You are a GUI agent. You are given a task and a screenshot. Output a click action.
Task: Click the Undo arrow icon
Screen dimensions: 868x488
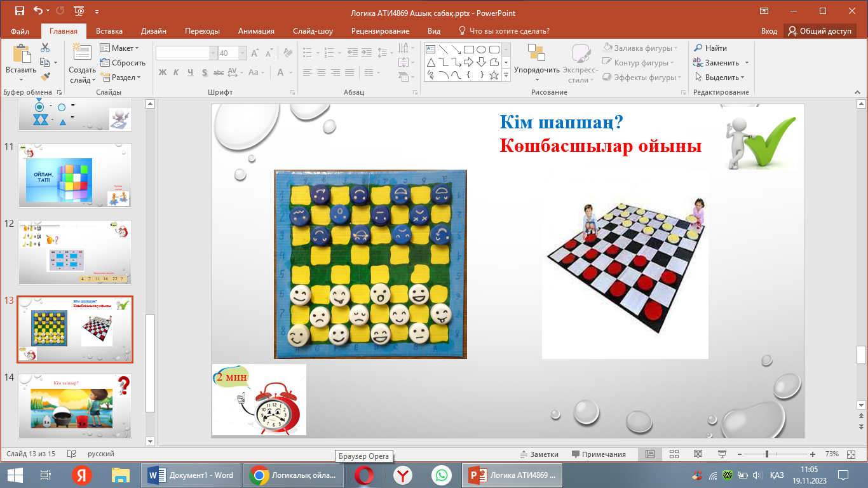[38, 11]
